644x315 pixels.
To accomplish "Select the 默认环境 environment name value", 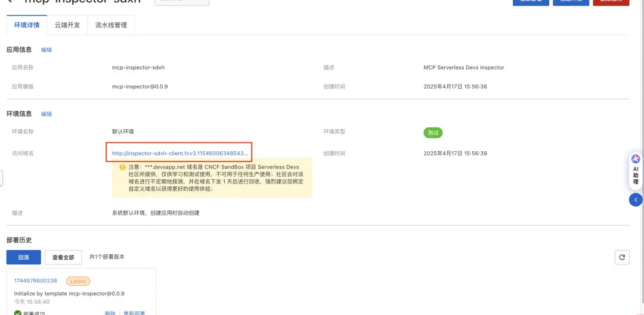I will click(x=123, y=132).
